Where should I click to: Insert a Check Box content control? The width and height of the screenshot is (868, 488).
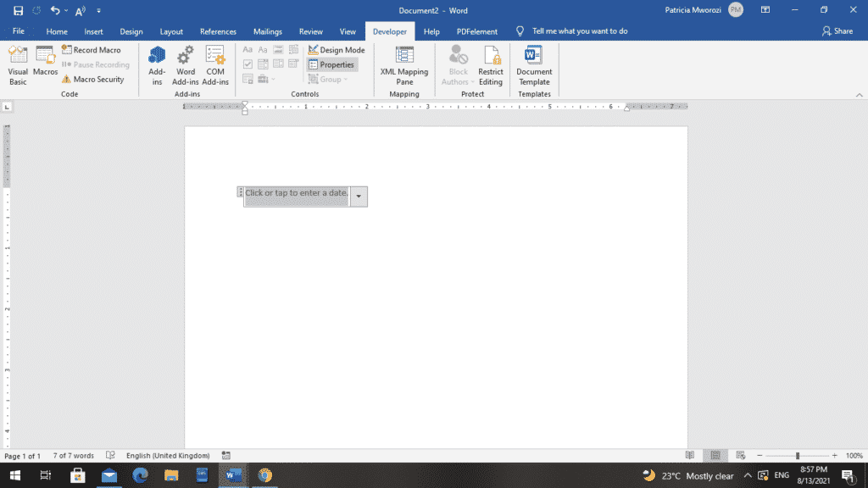[248, 64]
